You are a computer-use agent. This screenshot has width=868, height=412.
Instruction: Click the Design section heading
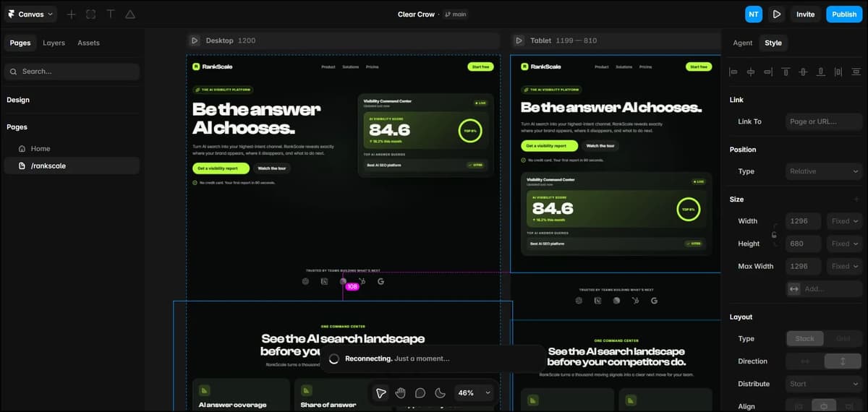[18, 100]
